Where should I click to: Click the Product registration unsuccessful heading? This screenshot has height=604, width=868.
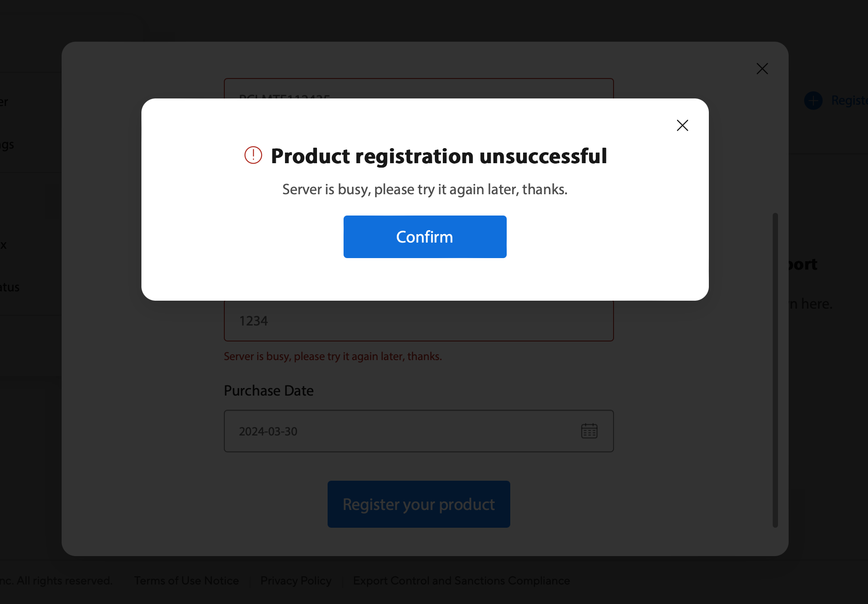[438, 156]
